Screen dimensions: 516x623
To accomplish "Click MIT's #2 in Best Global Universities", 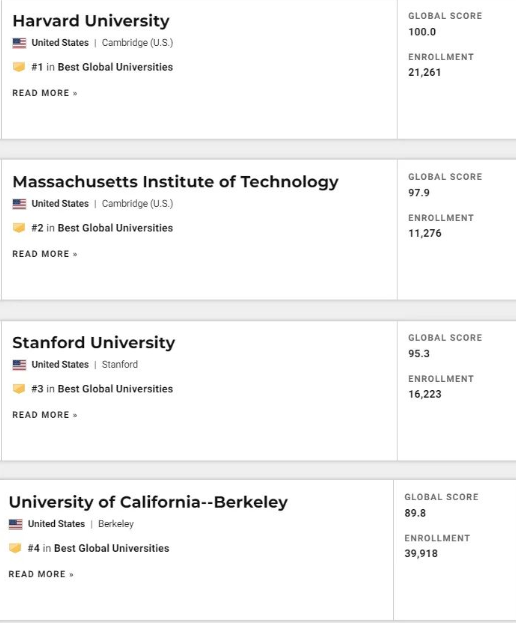I will coord(102,228).
